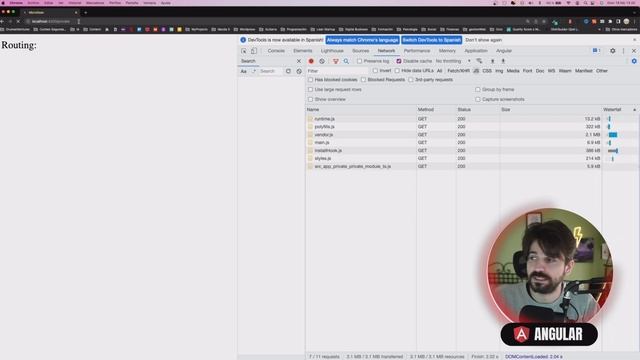Filter requests by Manifest type

coord(584,71)
